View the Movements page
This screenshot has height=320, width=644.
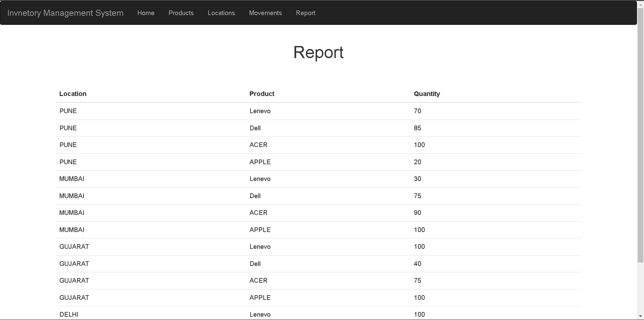pos(265,13)
